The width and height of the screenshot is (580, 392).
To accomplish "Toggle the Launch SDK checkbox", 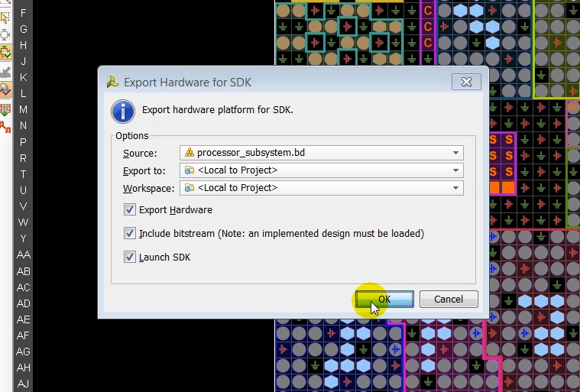I will pos(129,257).
